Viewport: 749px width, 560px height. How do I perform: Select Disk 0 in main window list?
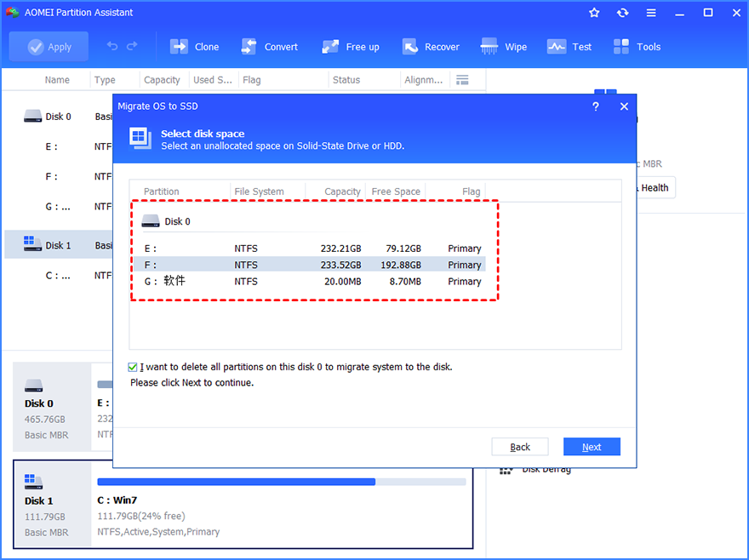point(58,117)
